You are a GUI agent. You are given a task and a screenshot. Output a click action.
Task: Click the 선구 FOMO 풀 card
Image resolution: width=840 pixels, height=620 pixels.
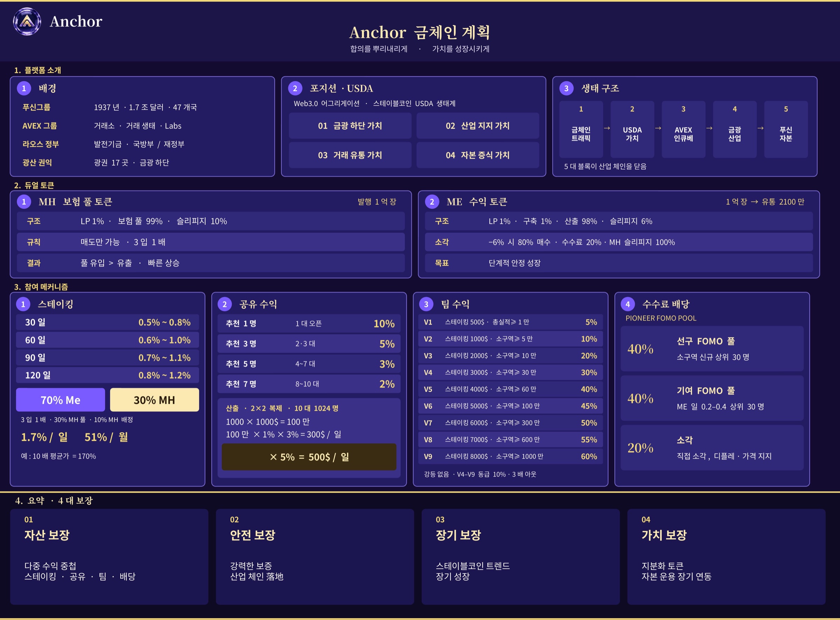712,349
